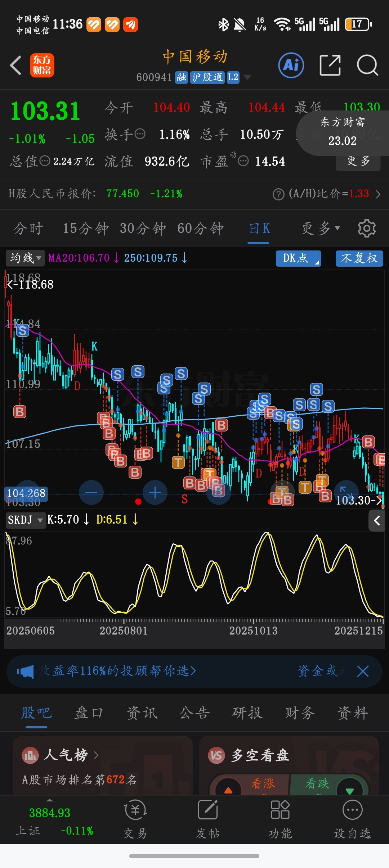Open the 研报 tab
389x868 pixels.
[x=247, y=713]
